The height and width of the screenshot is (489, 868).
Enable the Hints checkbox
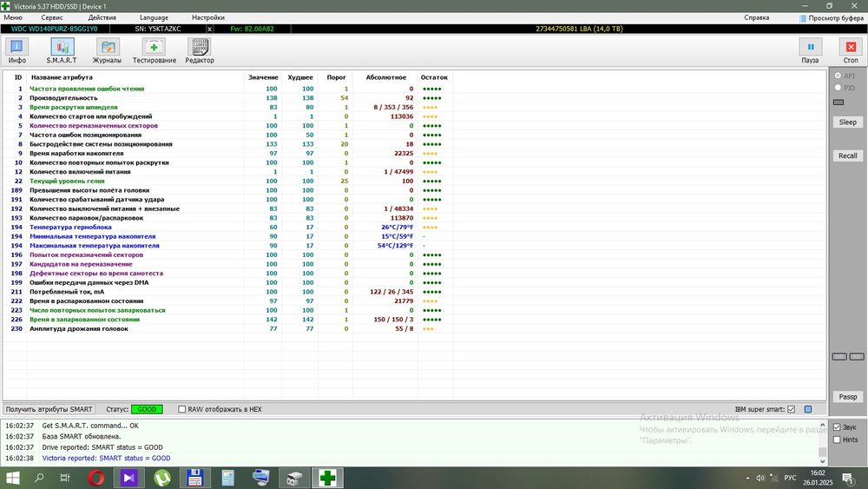point(837,439)
